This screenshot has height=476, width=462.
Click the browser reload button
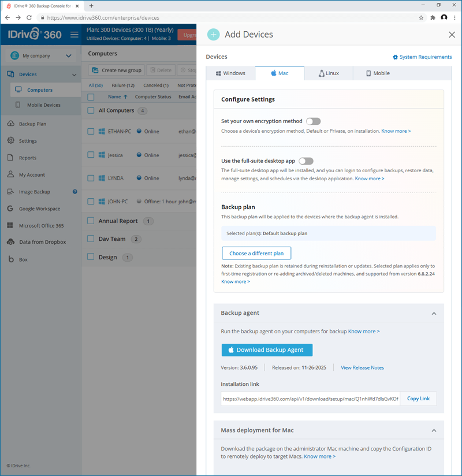(29, 17)
